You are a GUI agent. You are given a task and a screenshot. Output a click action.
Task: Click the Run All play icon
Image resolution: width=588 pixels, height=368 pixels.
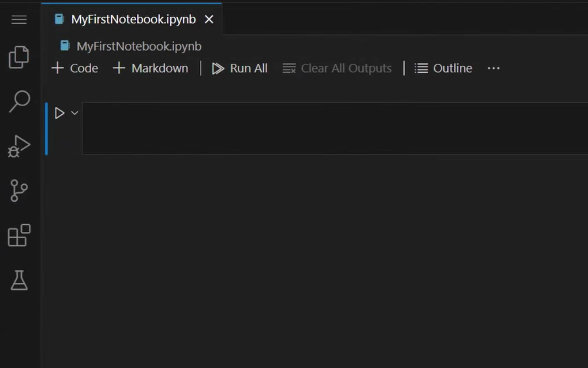[x=217, y=68]
